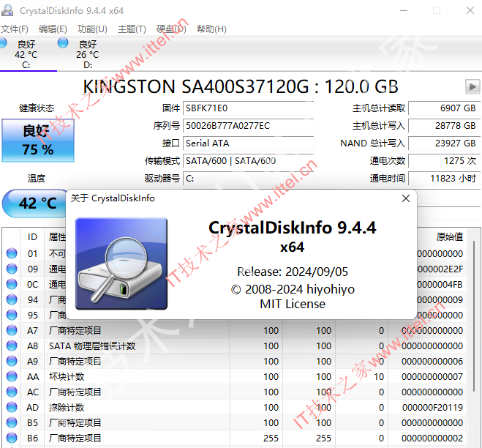Click the status orb for attribute A8
The width and height of the screenshot is (482, 448).
(x=12, y=346)
